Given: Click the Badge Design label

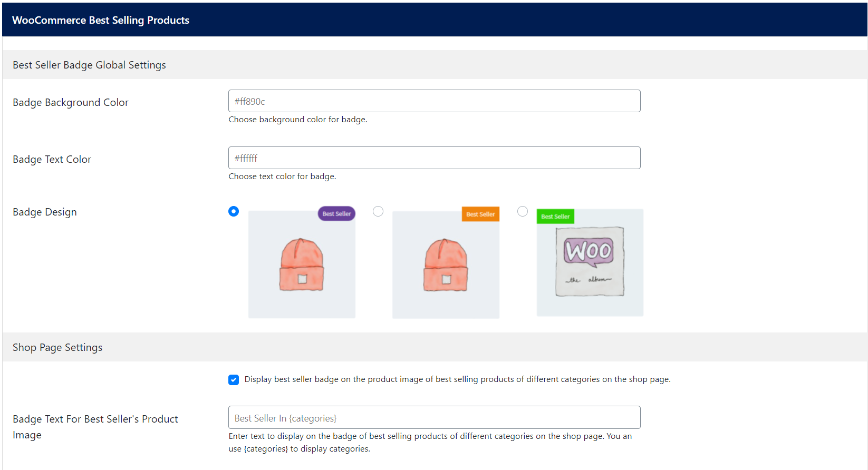Looking at the screenshot, I should (x=45, y=212).
